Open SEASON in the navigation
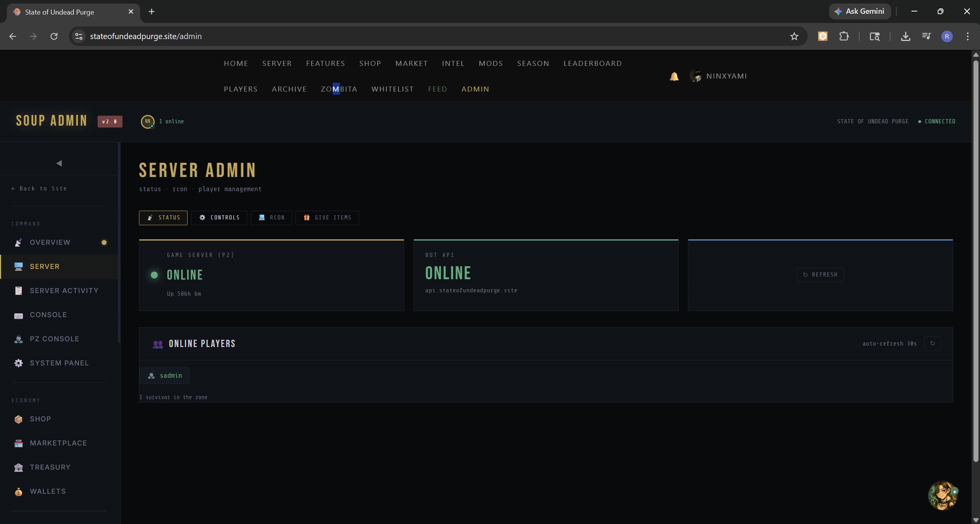Viewport: 980px width, 524px height. [533, 64]
